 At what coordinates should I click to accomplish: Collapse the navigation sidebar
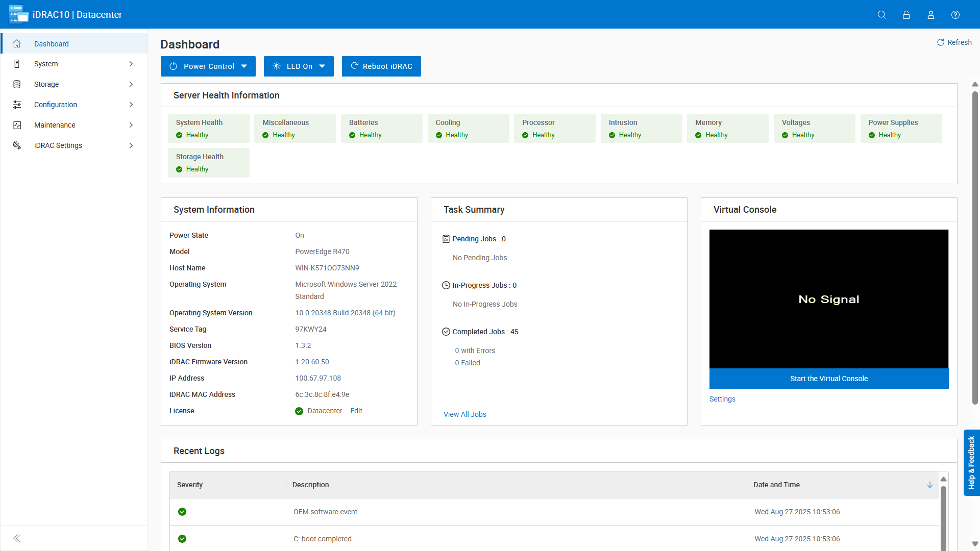click(x=17, y=538)
